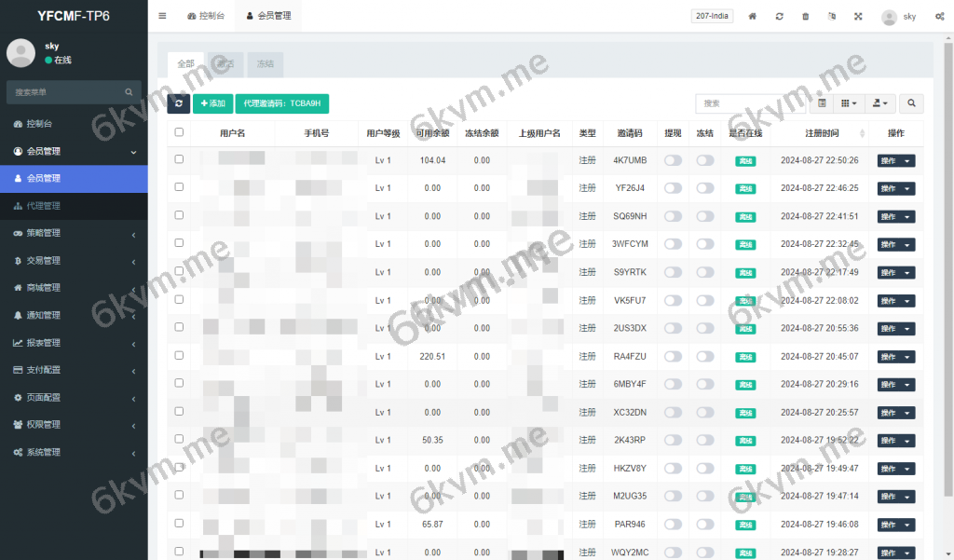
Task: Click the search icon in the sidebar search box
Action: pos(129,92)
